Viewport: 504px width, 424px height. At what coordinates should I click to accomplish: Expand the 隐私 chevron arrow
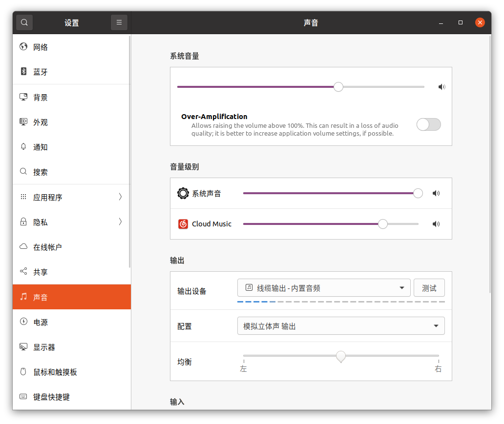(x=120, y=222)
